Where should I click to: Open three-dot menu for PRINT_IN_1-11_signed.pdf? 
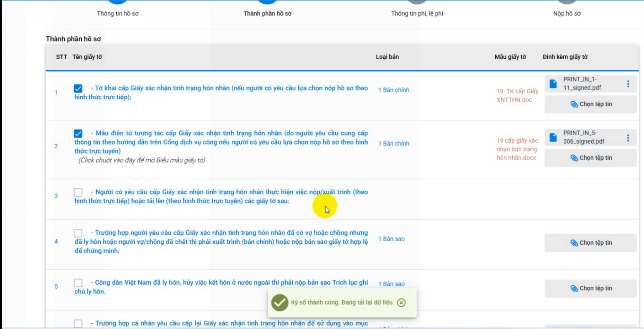pos(628,84)
